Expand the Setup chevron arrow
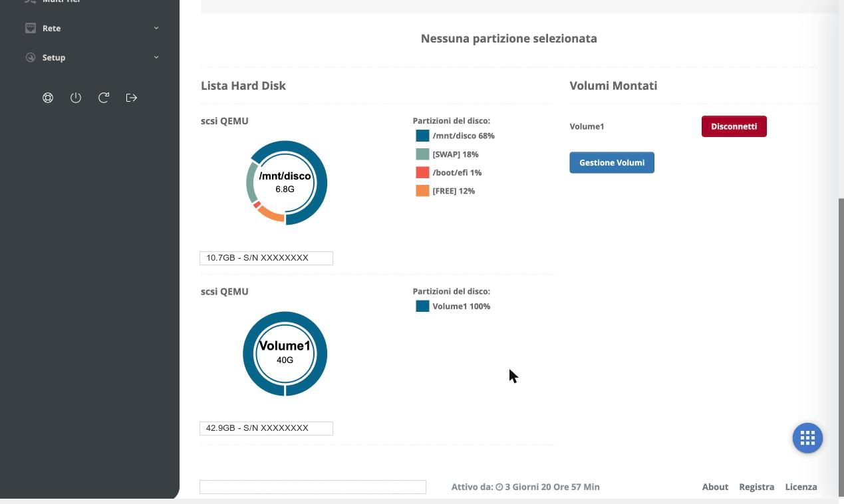Viewport: 844px width, 504px height. [156, 57]
